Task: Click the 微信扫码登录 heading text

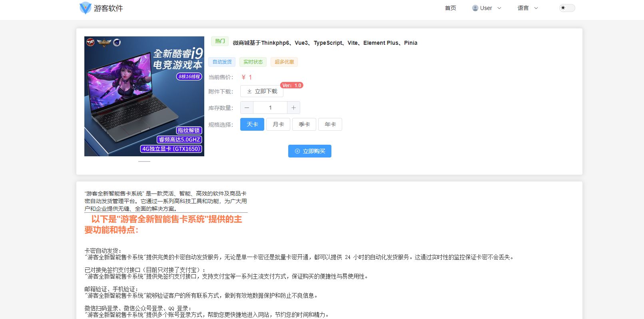Action: click(x=138, y=308)
